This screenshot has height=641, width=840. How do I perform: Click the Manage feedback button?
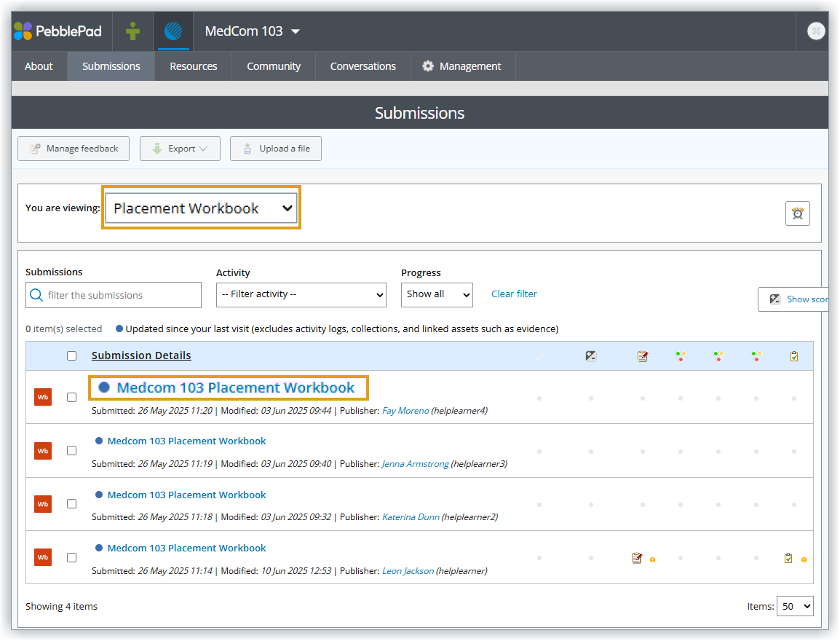74,149
